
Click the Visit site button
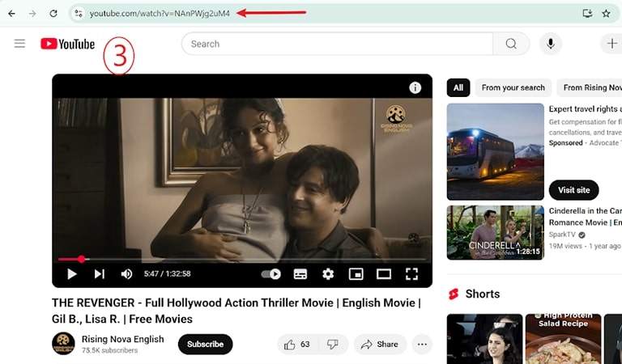(573, 190)
